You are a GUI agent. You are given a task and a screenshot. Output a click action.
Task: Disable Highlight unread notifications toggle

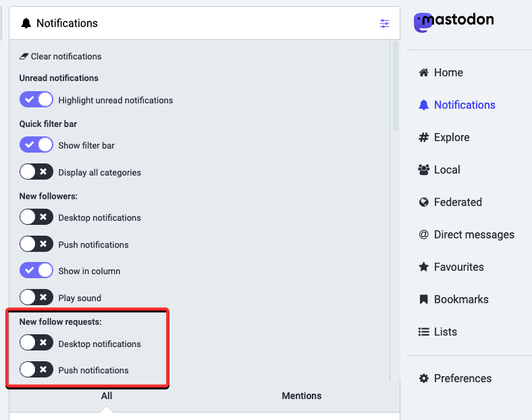(36, 100)
